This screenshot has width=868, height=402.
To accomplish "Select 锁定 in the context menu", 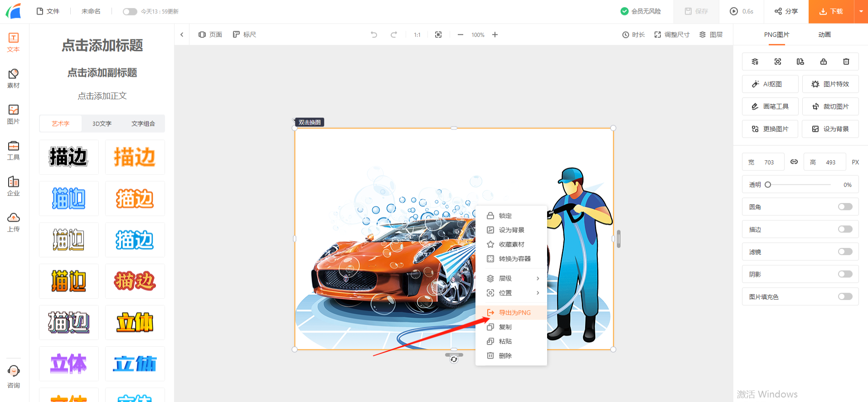I will tap(511, 216).
